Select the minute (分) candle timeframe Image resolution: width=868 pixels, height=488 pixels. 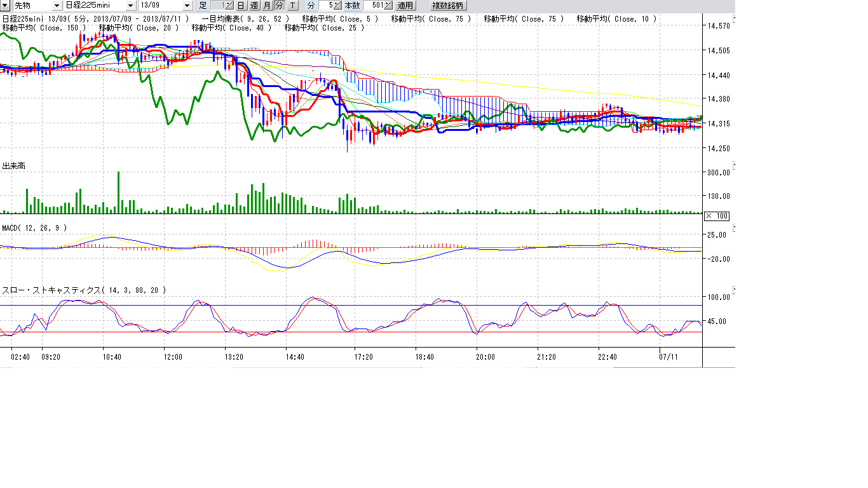click(x=279, y=6)
